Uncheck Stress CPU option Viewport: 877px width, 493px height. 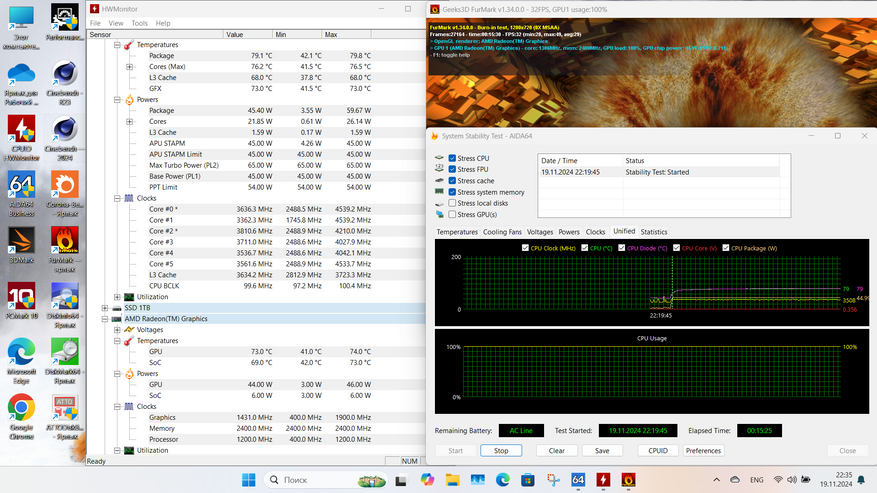(x=452, y=158)
